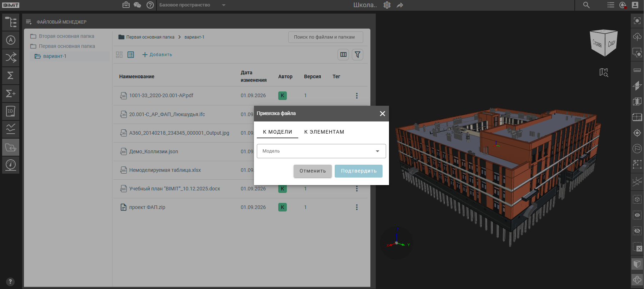
Task: Open the chart analytics panel
Action: (11, 129)
